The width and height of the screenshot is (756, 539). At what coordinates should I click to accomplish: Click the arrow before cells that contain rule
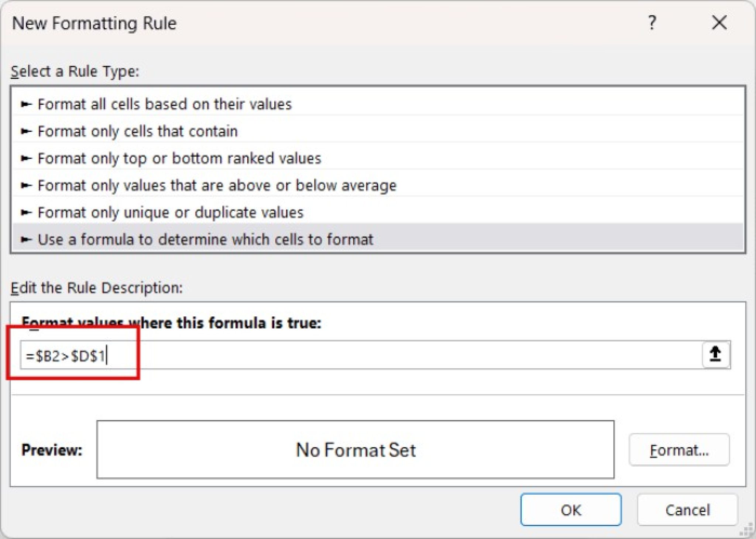25,131
